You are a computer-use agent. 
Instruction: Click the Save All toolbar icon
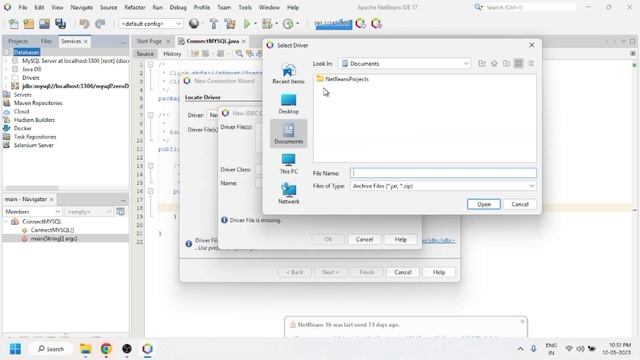click(x=60, y=24)
